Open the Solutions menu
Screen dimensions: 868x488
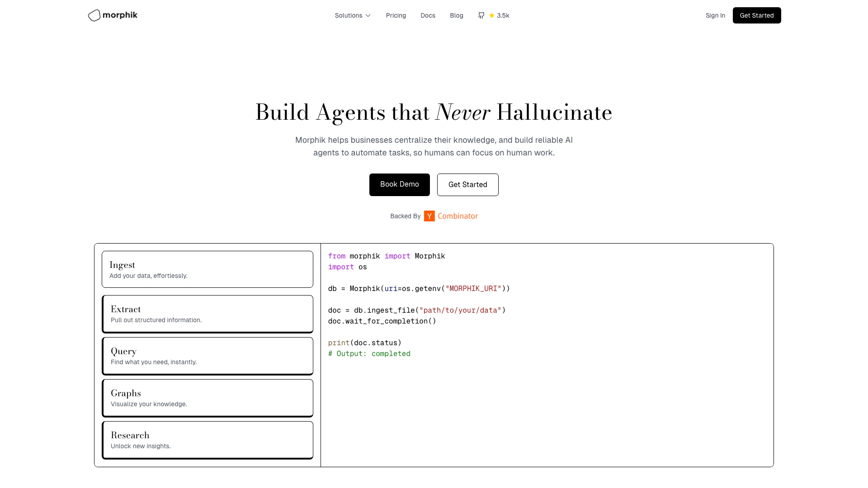point(349,15)
